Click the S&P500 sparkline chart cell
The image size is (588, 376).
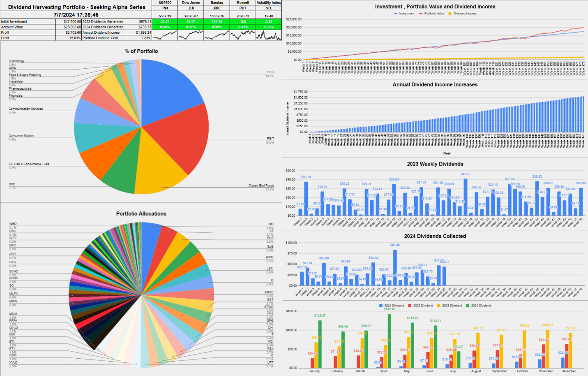coord(165,35)
